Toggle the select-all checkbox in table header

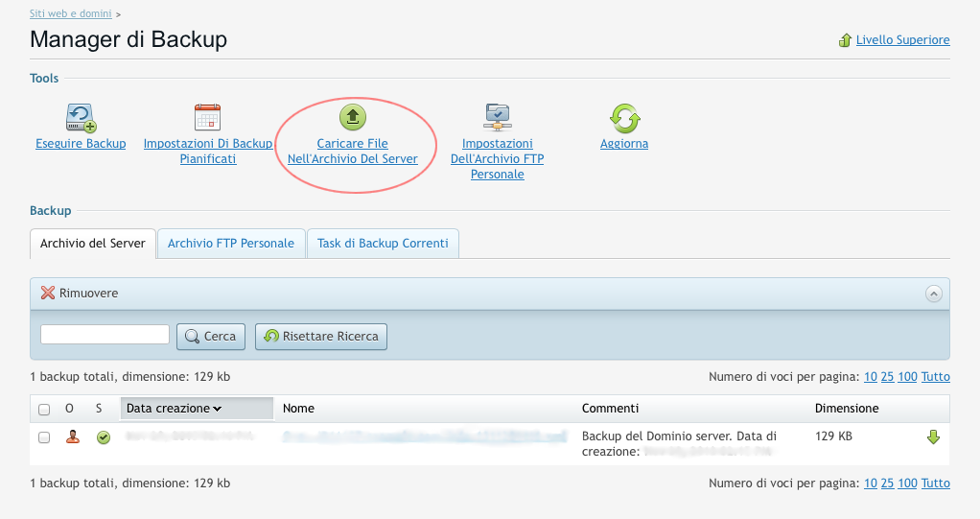point(44,410)
